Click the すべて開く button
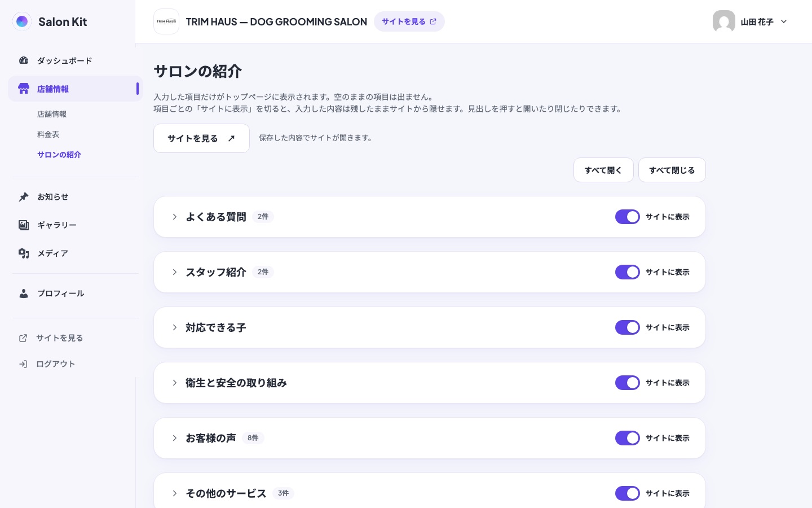 [x=603, y=170]
